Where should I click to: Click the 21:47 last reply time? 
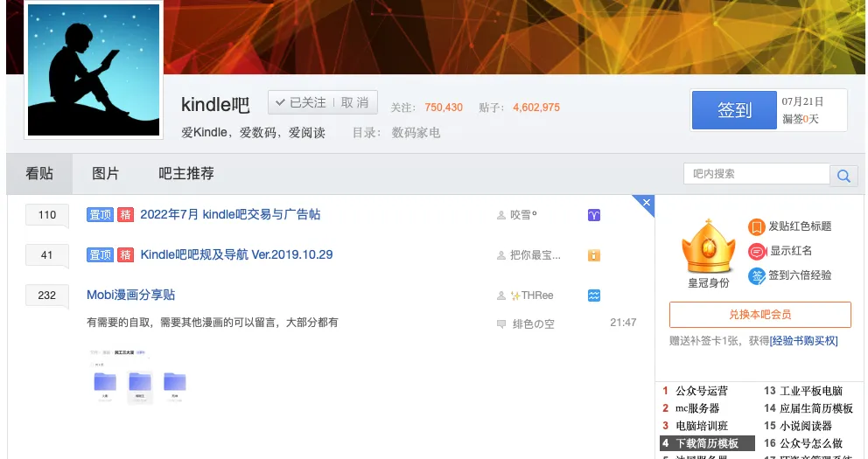click(623, 323)
